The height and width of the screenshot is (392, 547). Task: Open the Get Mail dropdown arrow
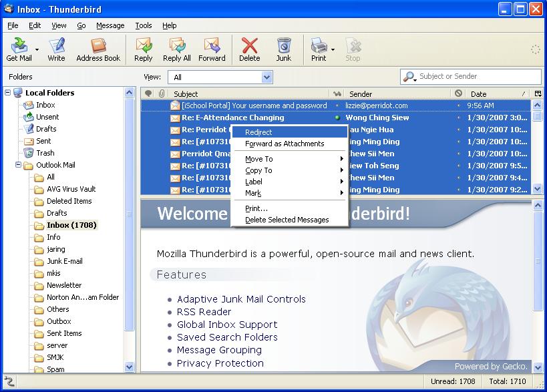tap(37, 49)
